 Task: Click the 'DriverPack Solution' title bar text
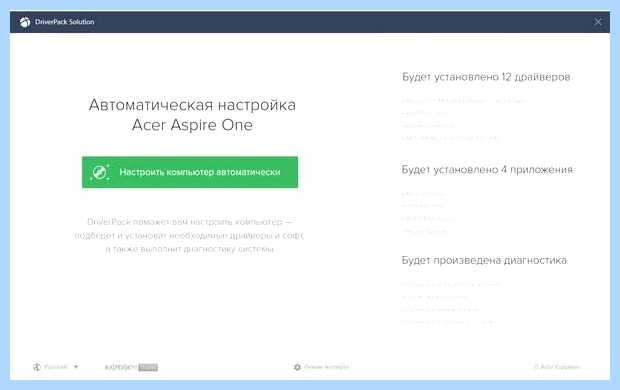click(x=64, y=22)
